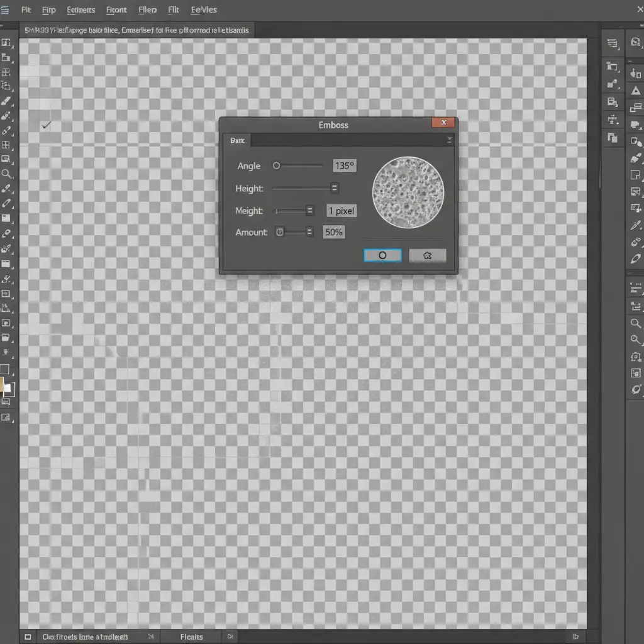Click the gray button right of OK

pyautogui.click(x=428, y=255)
